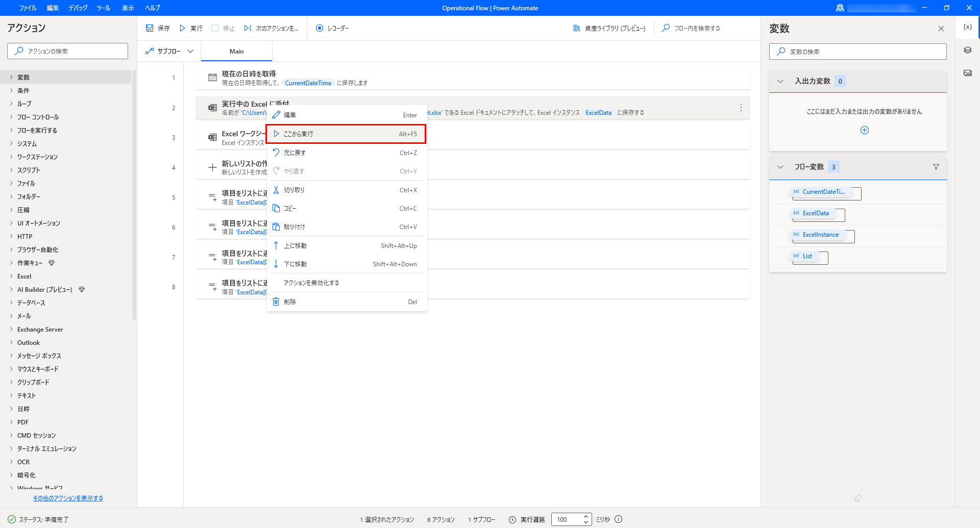
Task: Select the List flow variable
Action: (x=805, y=256)
